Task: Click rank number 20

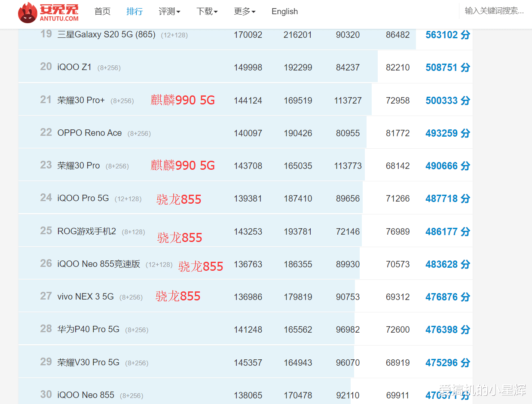Action: click(46, 67)
